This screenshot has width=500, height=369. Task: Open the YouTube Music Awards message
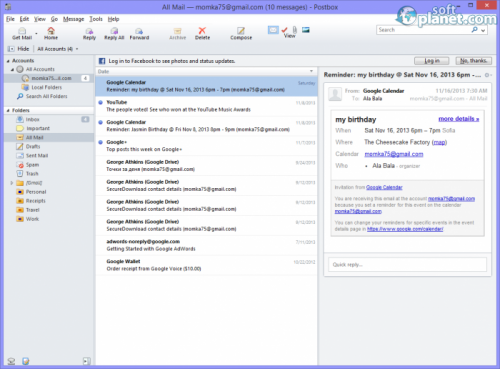[x=206, y=106]
